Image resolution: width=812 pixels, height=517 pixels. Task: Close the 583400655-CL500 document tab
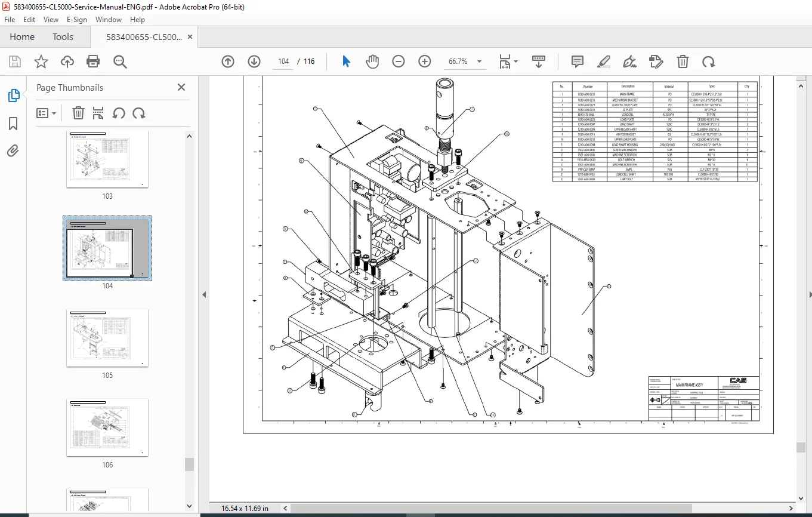(190, 37)
